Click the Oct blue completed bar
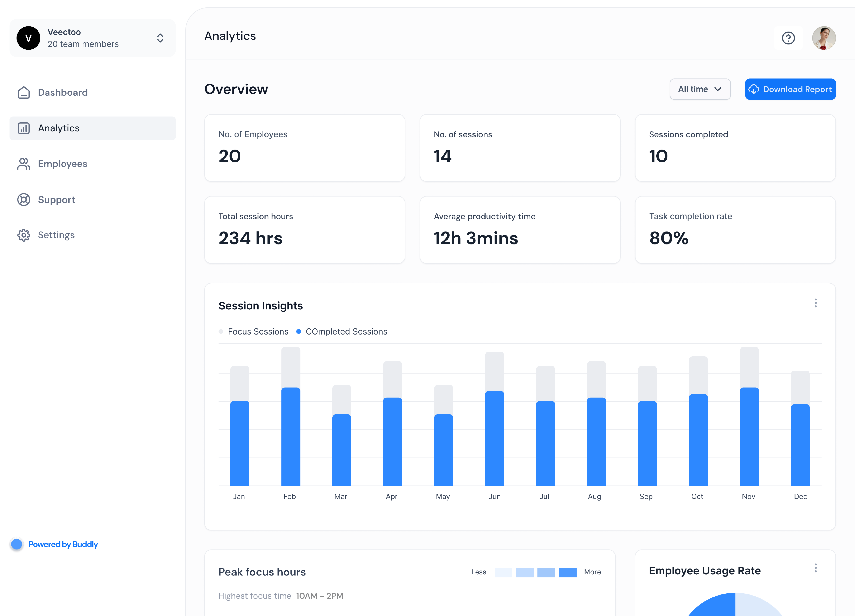The image size is (855, 616). coord(698,440)
